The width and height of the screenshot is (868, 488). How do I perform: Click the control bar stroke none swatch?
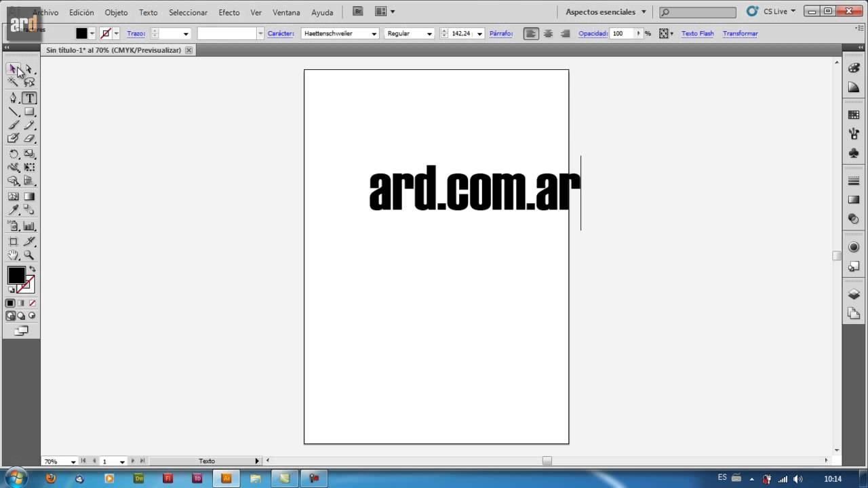pyautogui.click(x=105, y=33)
